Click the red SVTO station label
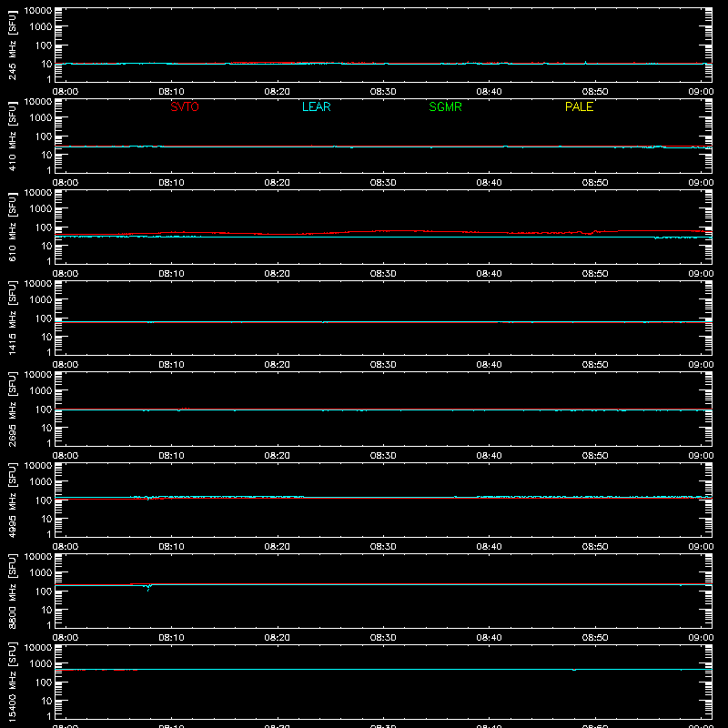Viewport: 728px width, 728px height. click(x=185, y=106)
